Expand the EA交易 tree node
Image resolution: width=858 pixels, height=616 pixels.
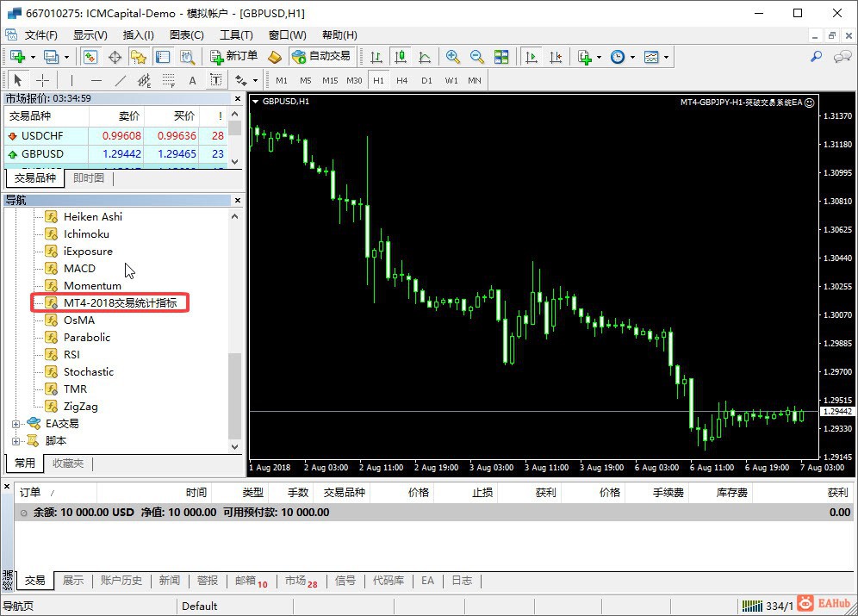pyautogui.click(x=16, y=424)
